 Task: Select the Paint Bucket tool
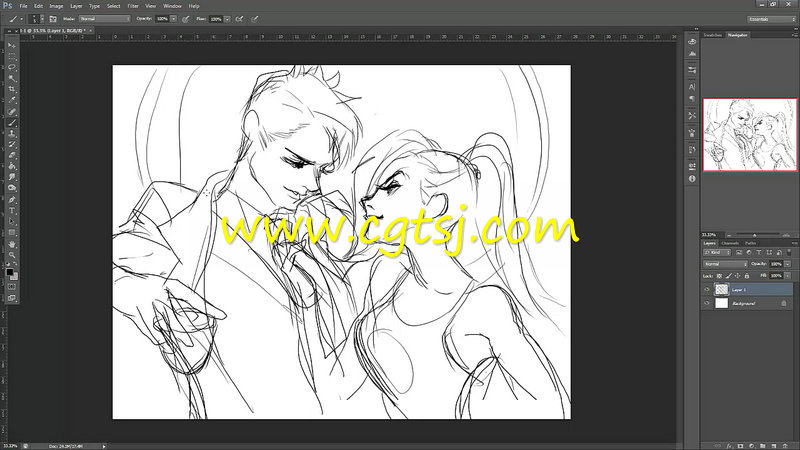point(12,166)
